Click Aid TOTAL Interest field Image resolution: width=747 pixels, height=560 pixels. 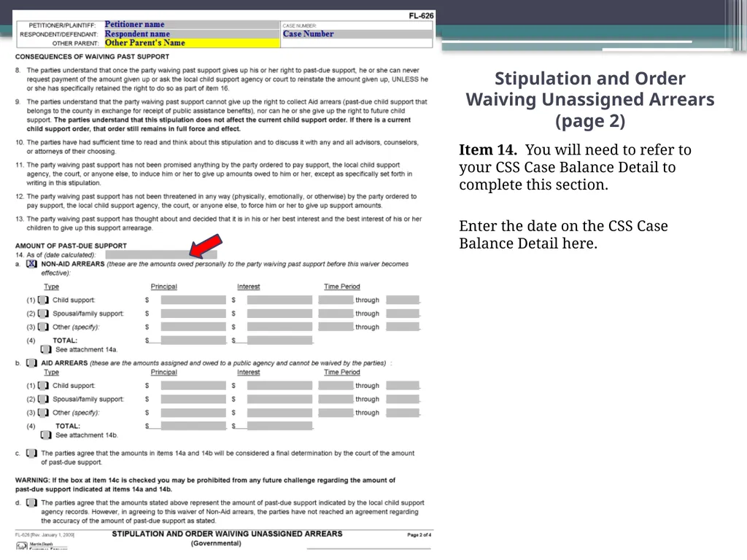coord(279,426)
